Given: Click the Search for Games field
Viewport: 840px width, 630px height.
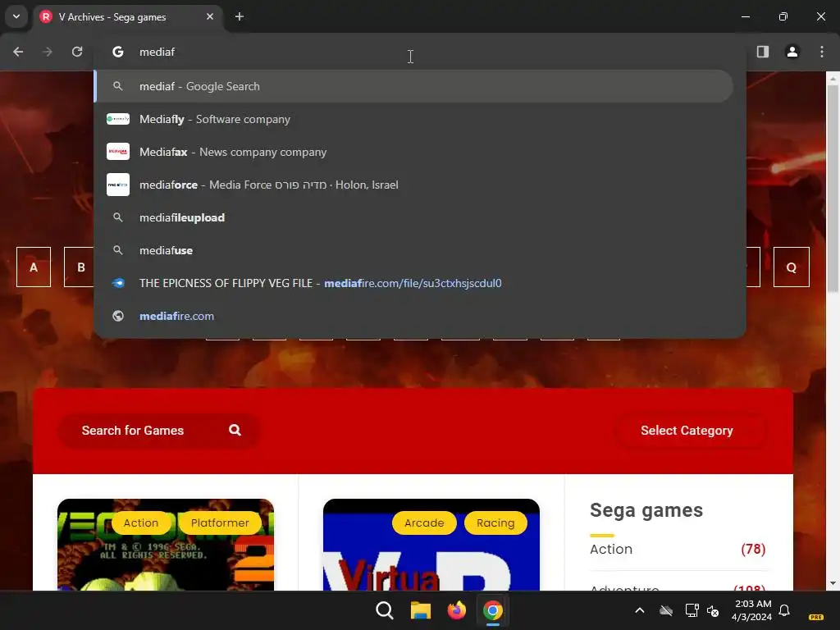Looking at the screenshot, I should pos(159,430).
